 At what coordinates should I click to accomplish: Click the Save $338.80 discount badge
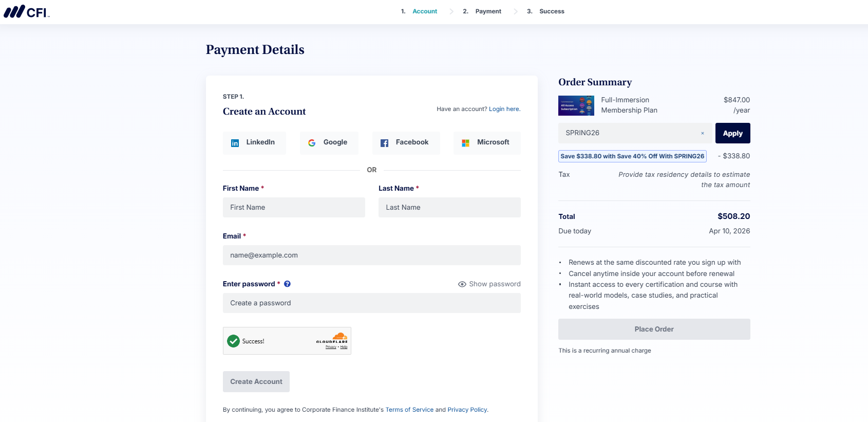(632, 156)
